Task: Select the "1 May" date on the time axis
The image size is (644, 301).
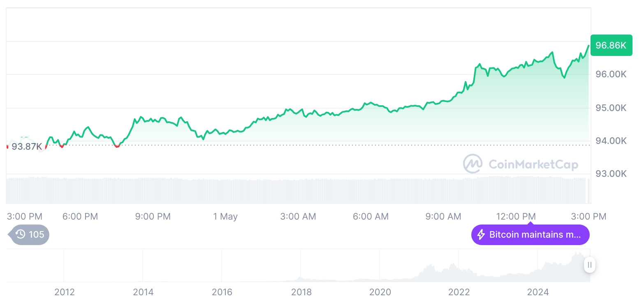Action: click(225, 216)
